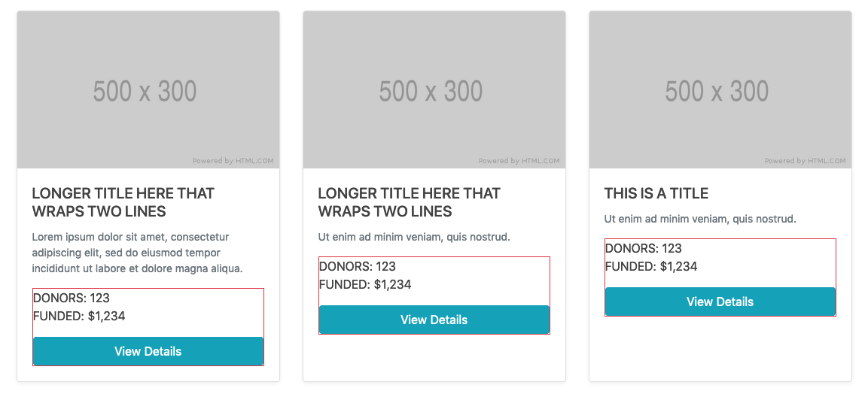Click View Details in the middle card
The height and width of the screenshot is (394, 868).
pos(434,320)
